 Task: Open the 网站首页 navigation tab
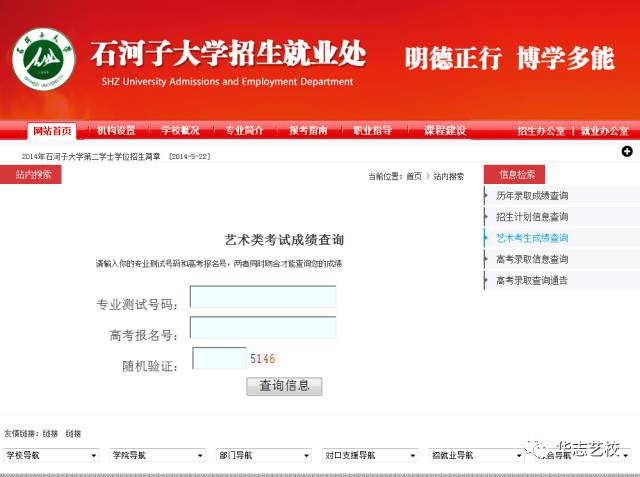pos(52,131)
